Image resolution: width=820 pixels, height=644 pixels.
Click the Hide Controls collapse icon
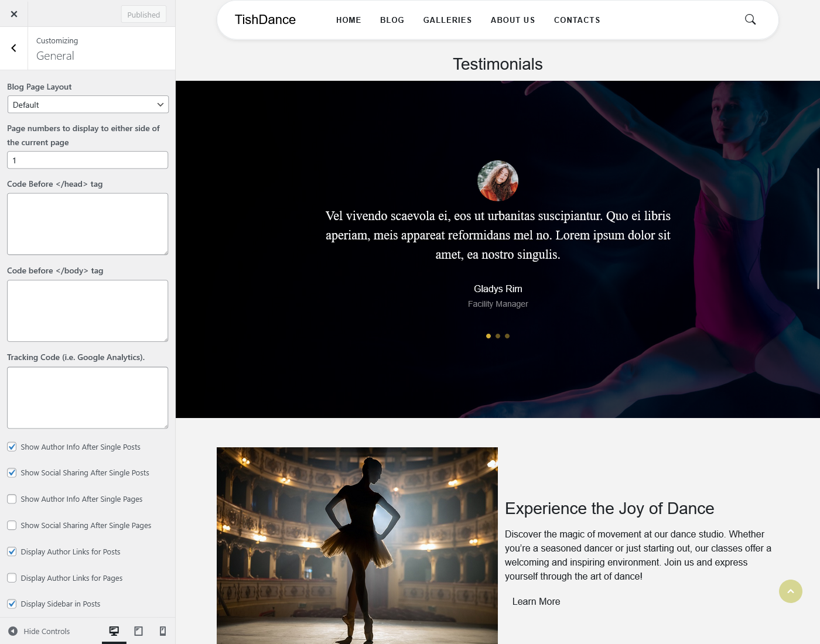13,631
